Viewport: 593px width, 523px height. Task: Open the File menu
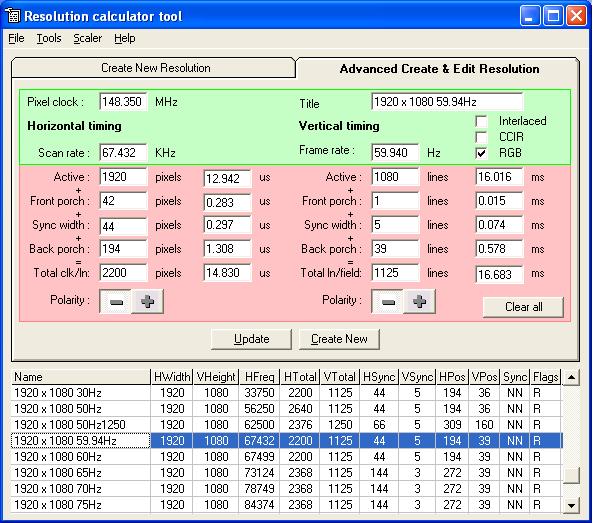point(16,38)
